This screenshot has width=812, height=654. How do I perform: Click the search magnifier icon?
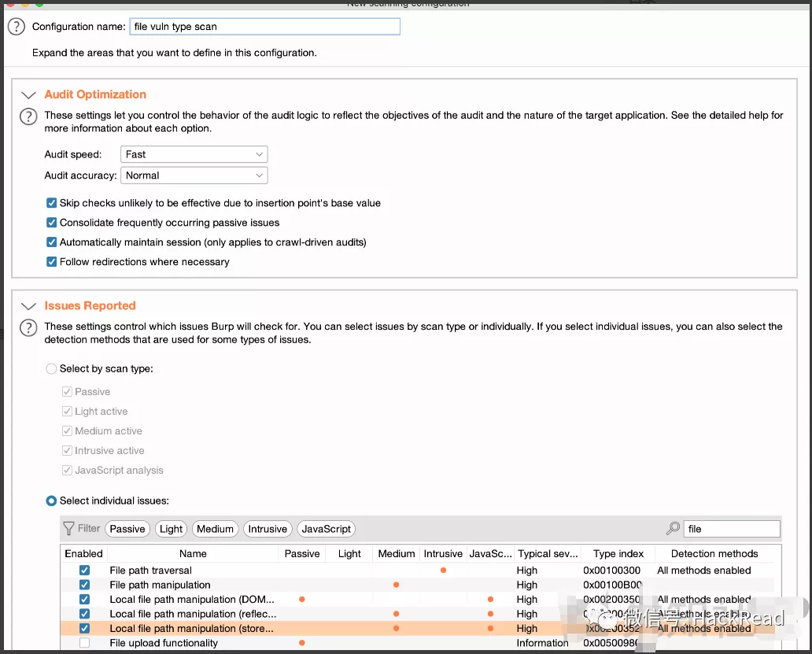[673, 529]
